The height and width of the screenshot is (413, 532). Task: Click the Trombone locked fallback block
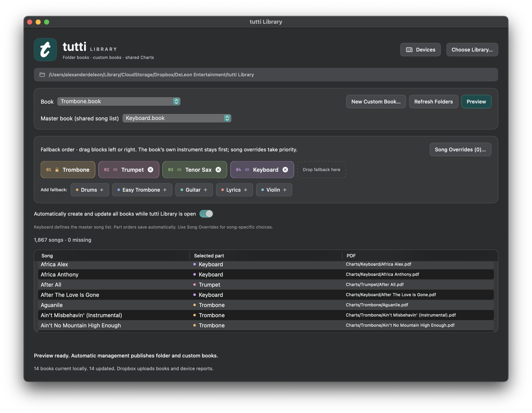click(x=68, y=170)
